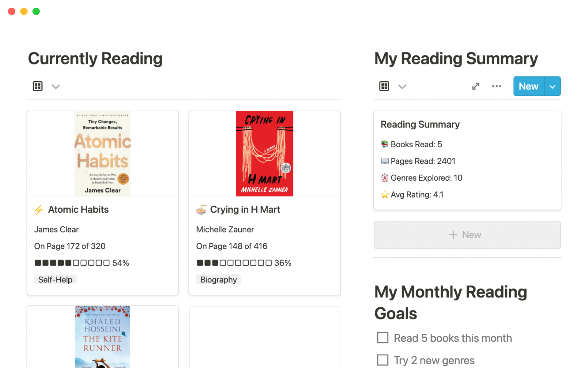Open the three-dots more options menu
The height and width of the screenshot is (368, 588).
click(x=496, y=86)
